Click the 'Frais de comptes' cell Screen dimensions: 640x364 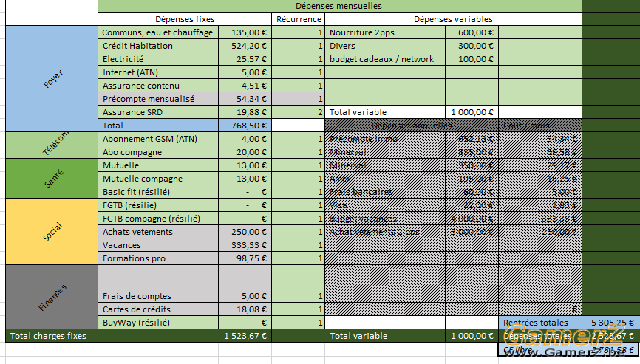158,284
